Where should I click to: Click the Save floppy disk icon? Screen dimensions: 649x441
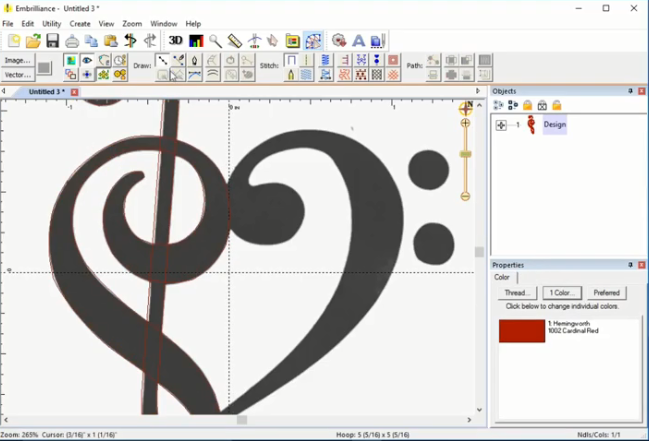[x=52, y=41]
